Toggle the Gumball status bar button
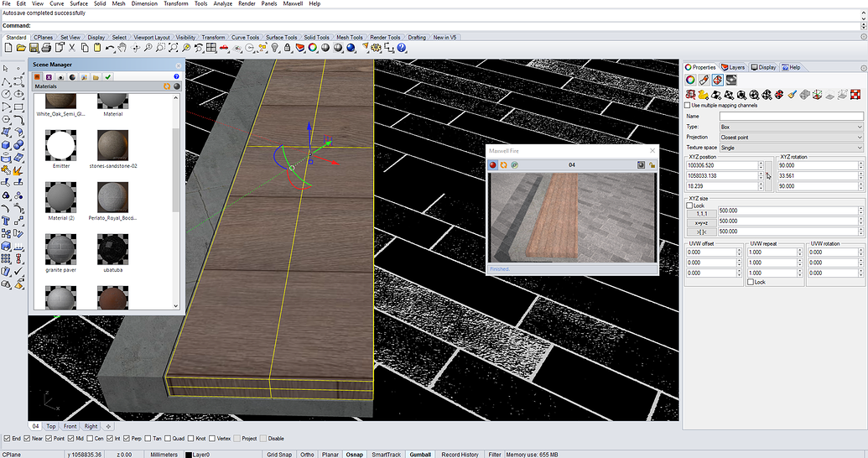Image resolution: width=868 pixels, height=458 pixels. click(420, 455)
